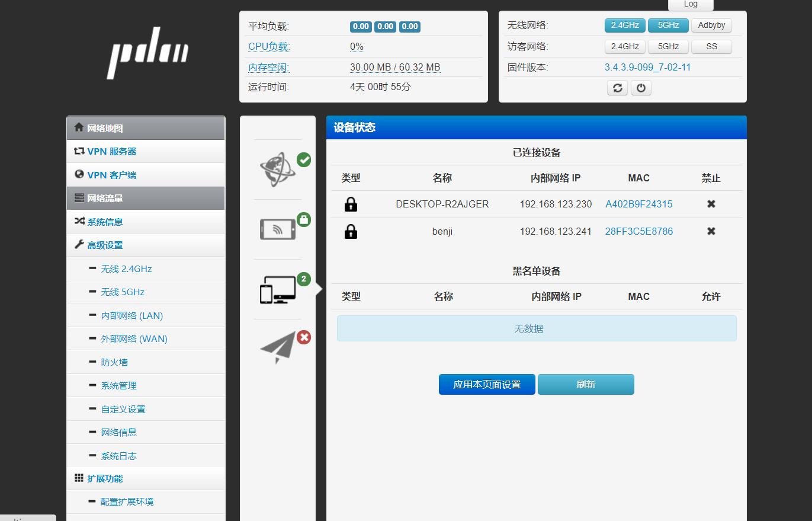Open 系统信息 in the sidebar
The image size is (812, 521).
[x=146, y=222]
